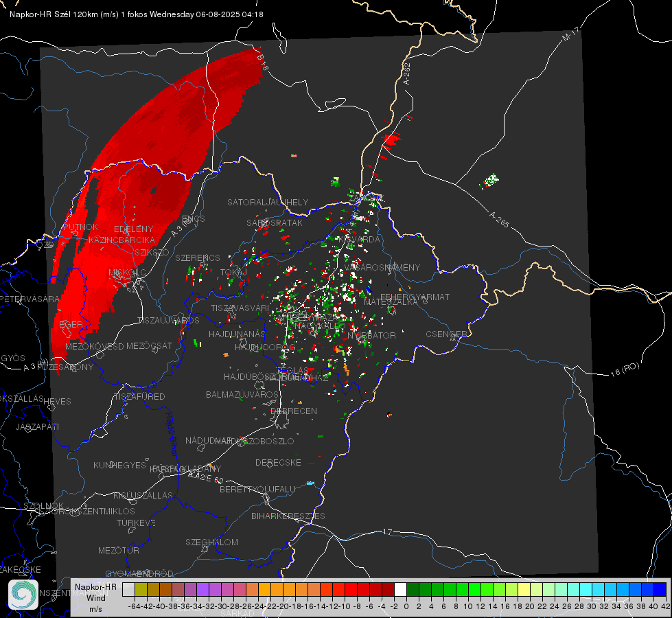Screen dimensions: 672x618
Task: Click the JÁSZAPÁTI label
Action: [x=37, y=426]
